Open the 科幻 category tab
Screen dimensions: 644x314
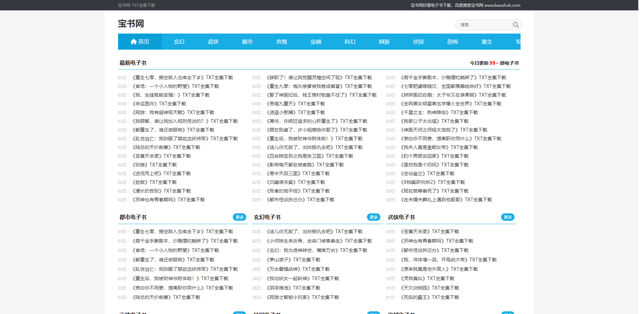(350, 42)
